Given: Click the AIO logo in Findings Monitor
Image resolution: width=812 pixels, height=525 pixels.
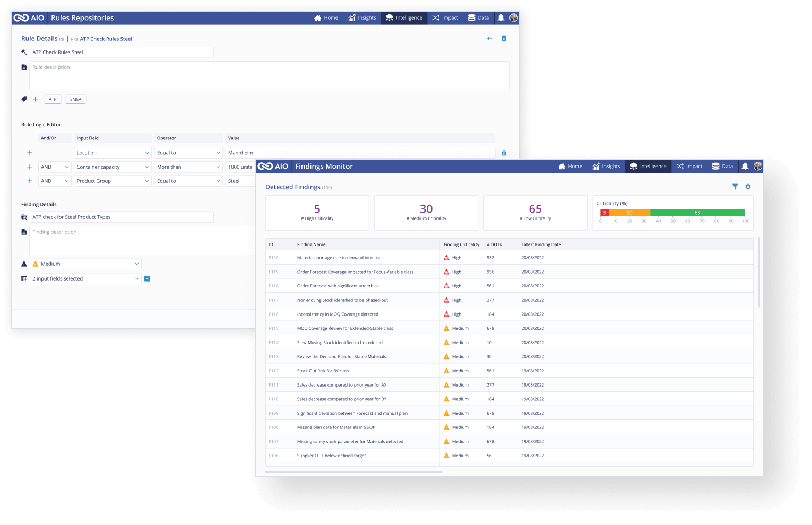Looking at the screenshot, I should (x=272, y=166).
